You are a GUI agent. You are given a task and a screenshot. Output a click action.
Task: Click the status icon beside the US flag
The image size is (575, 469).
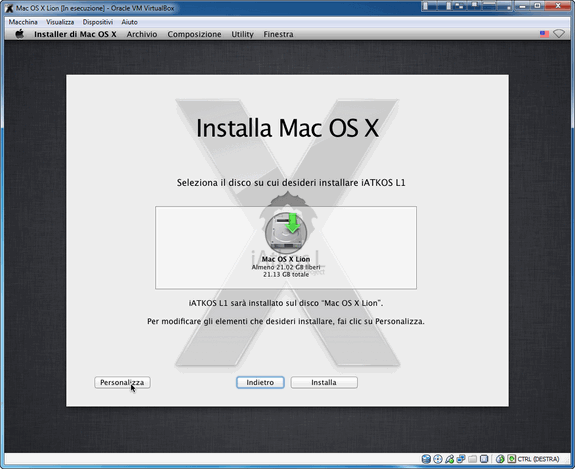point(559,34)
